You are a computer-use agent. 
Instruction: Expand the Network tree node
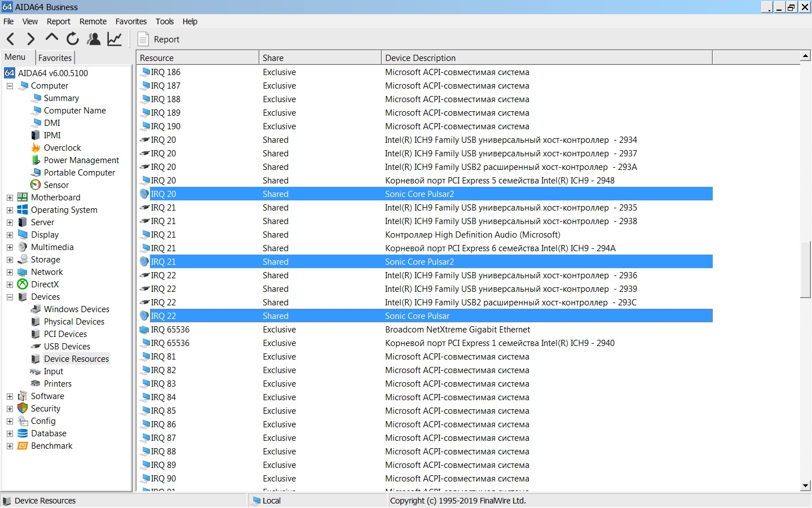(x=10, y=272)
